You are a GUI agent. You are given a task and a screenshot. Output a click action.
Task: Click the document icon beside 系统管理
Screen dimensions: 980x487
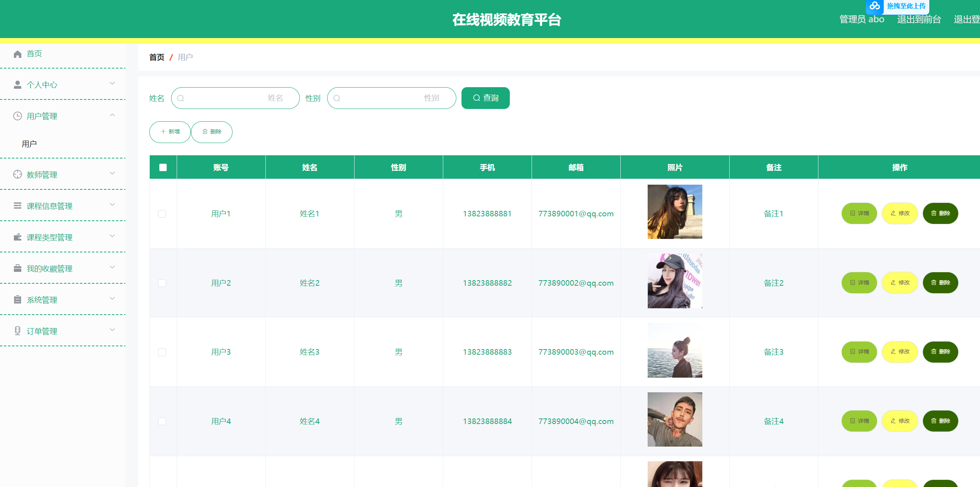click(17, 300)
